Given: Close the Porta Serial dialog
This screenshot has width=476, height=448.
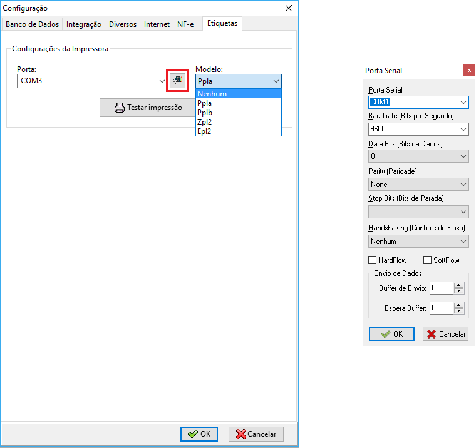Looking at the screenshot, I should [468, 71].
